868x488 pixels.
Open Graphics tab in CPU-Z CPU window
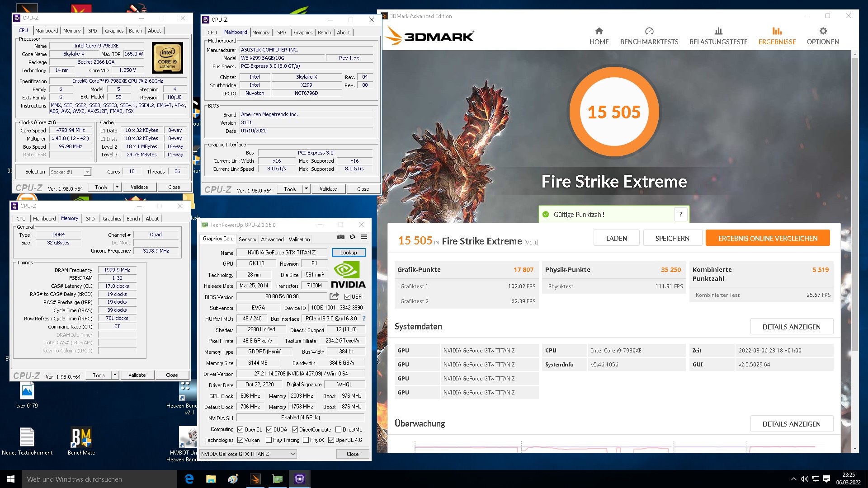point(114,31)
